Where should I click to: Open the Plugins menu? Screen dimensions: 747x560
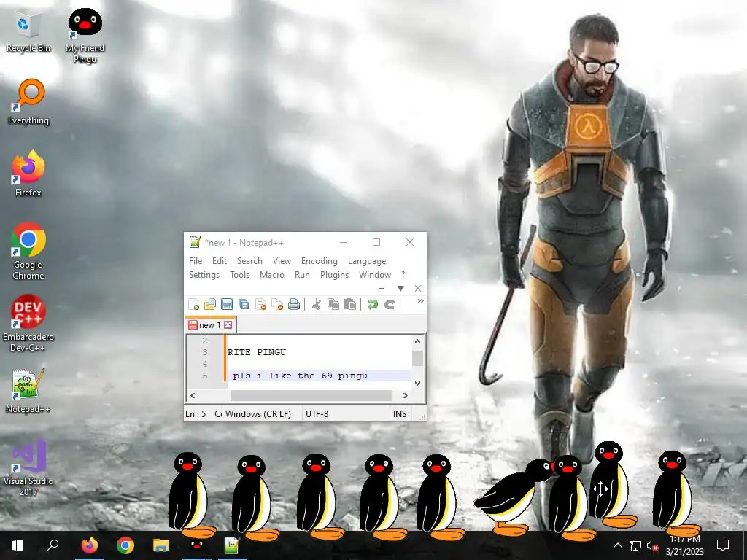click(x=334, y=275)
